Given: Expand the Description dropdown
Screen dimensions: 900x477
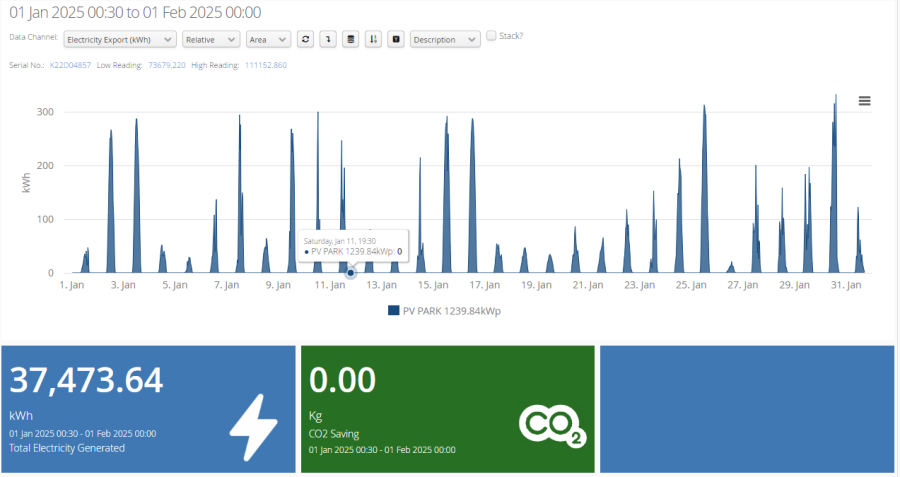Looking at the screenshot, I should (x=445, y=39).
